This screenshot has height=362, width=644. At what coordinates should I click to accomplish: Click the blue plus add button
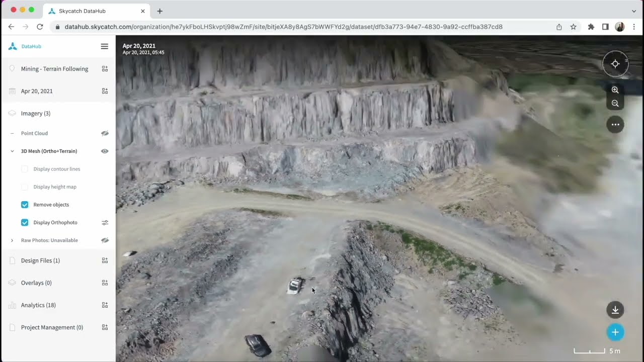[x=615, y=332]
